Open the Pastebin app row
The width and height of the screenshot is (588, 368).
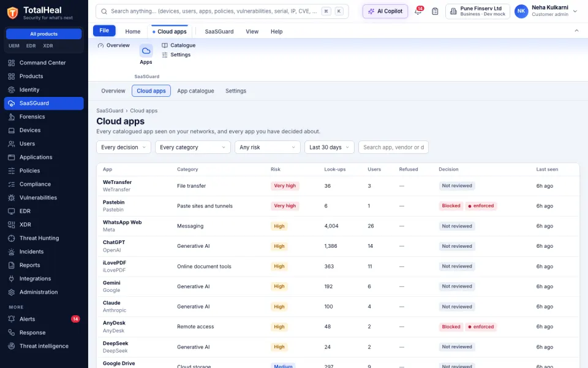(x=338, y=206)
